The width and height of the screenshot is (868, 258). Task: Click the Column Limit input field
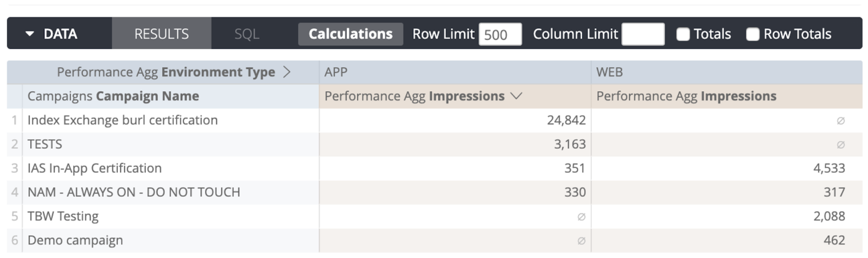coord(642,34)
